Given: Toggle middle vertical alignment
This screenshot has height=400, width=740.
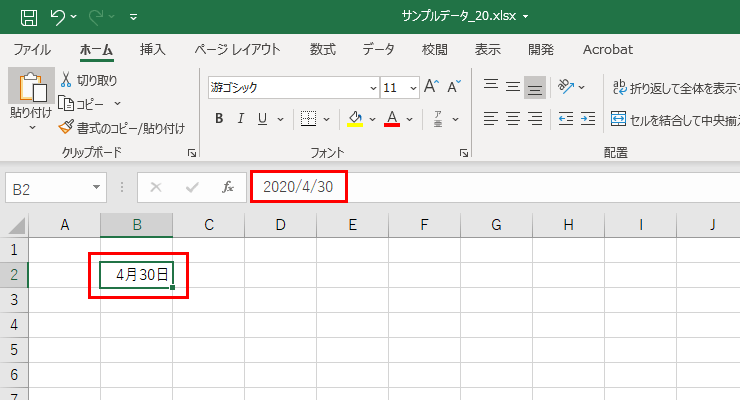Looking at the screenshot, I should click(x=513, y=86).
